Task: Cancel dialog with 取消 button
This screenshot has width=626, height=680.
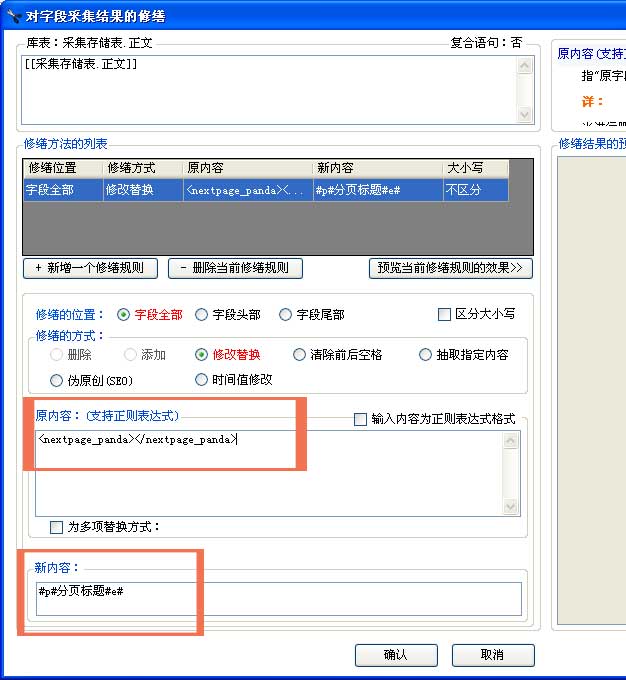Action: [492, 655]
